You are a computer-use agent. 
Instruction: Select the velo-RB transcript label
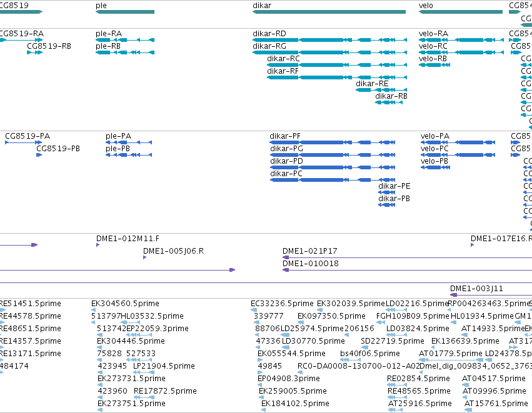pos(433,59)
